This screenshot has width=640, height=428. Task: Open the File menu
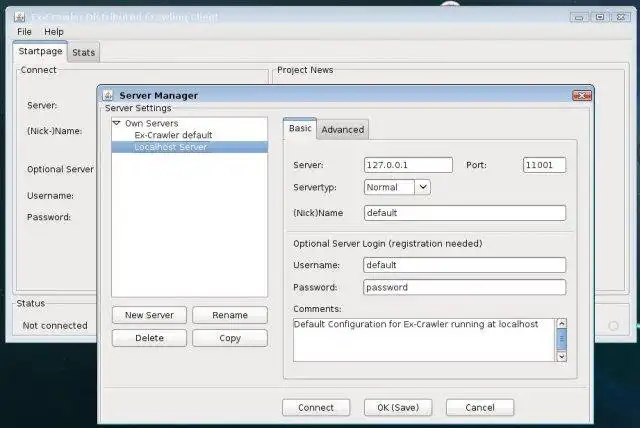24,32
